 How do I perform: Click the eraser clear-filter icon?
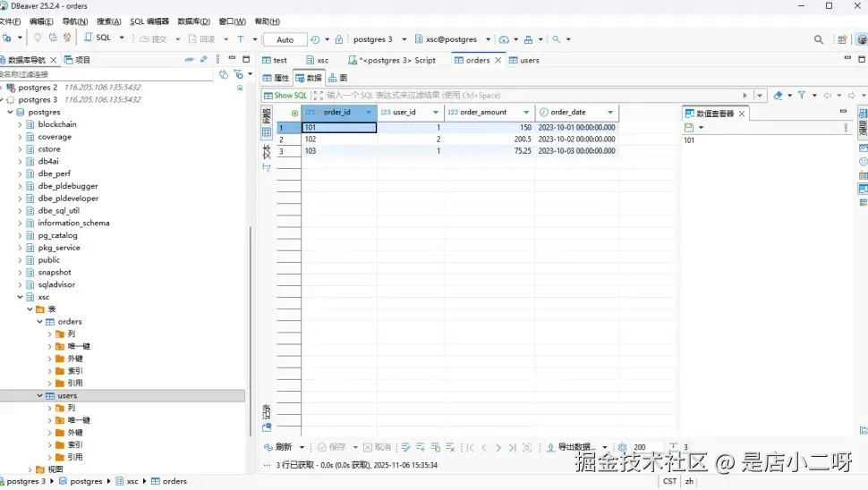(x=778, y=95)
